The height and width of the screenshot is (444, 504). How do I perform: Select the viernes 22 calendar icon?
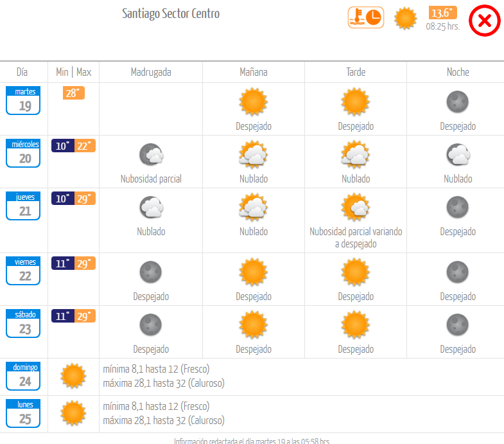point(23,271)
